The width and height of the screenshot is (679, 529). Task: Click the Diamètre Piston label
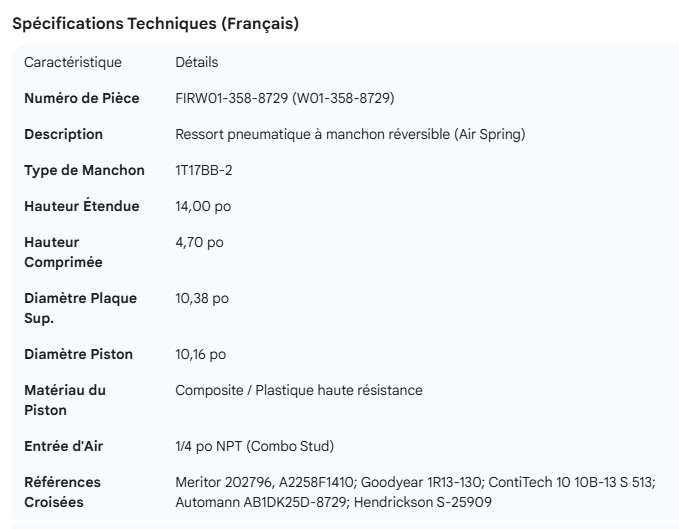coord(78,354)
